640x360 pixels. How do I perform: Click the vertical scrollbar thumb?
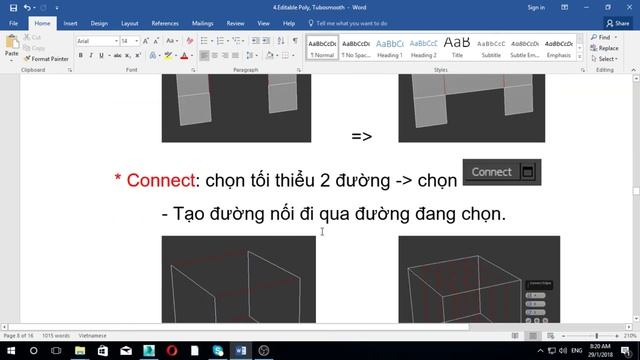636,191
